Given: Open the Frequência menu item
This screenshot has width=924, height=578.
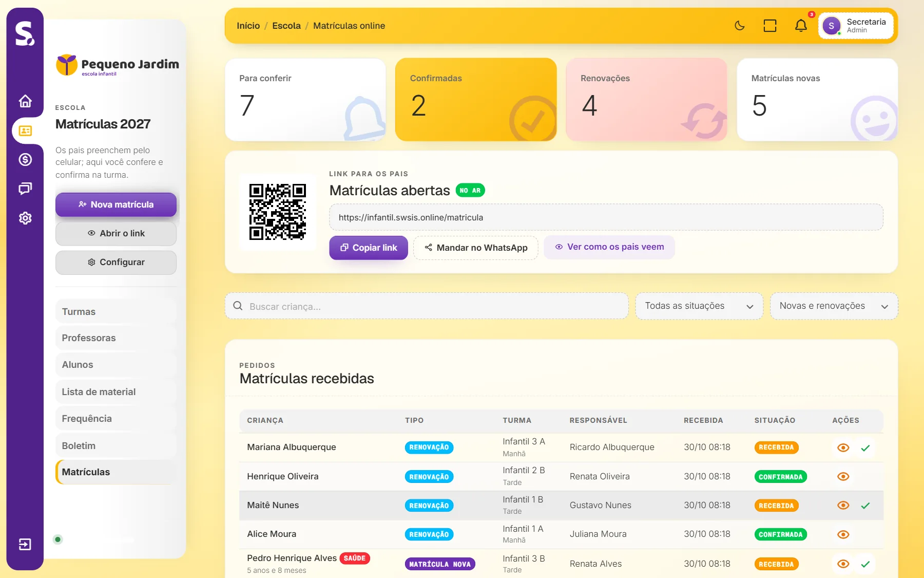Looking at the screenshot, I should pyautogui.click(x=115, y=419).
